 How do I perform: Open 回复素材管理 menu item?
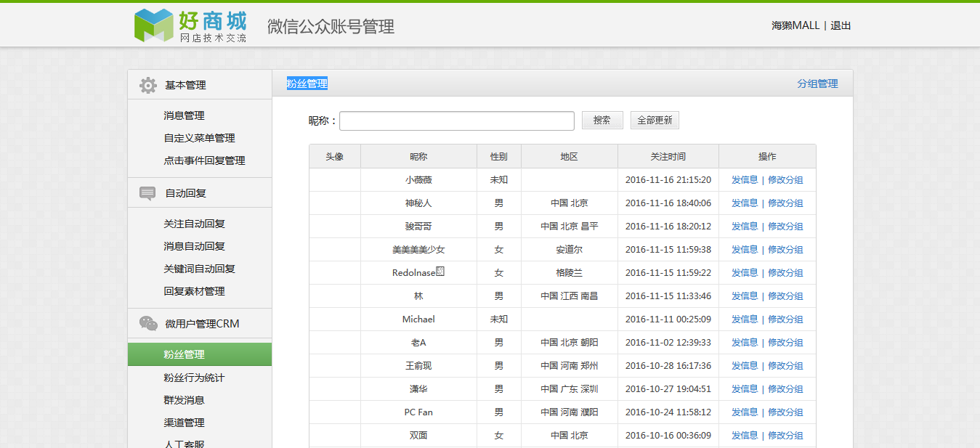194,291
